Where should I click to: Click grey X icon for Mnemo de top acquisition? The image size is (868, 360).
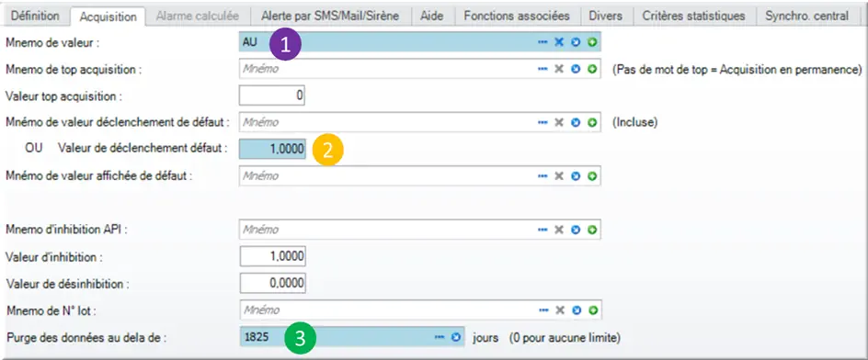559,69
